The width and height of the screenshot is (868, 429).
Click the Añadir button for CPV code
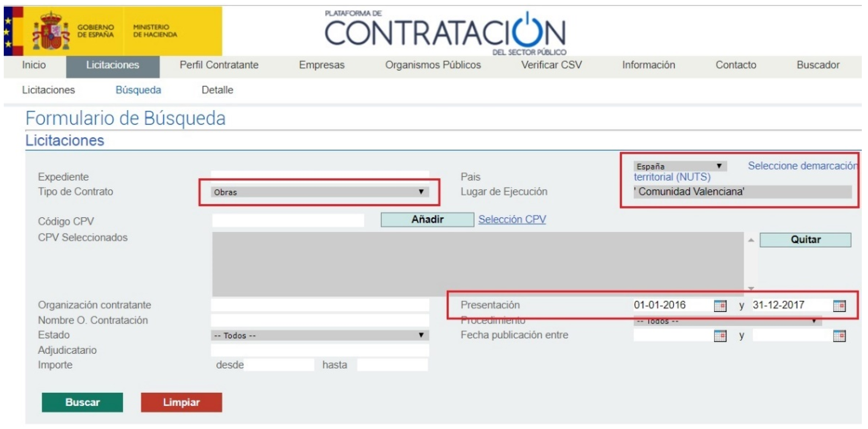click(427, 219)
